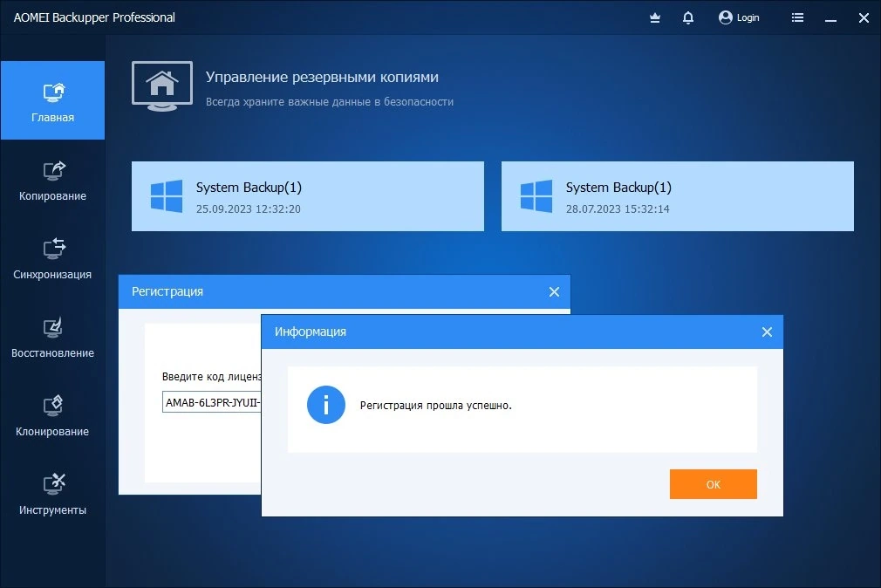Close the AOMEI Backupper main window
Image resolution: width=881 pixels, height=588 pixels.
point(864,18)
